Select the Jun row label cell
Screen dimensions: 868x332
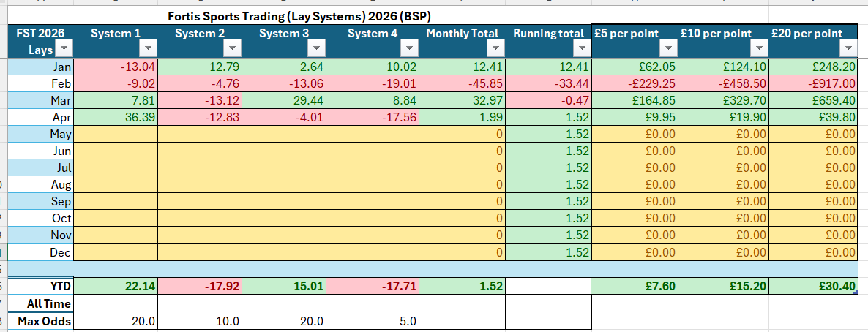41,151
